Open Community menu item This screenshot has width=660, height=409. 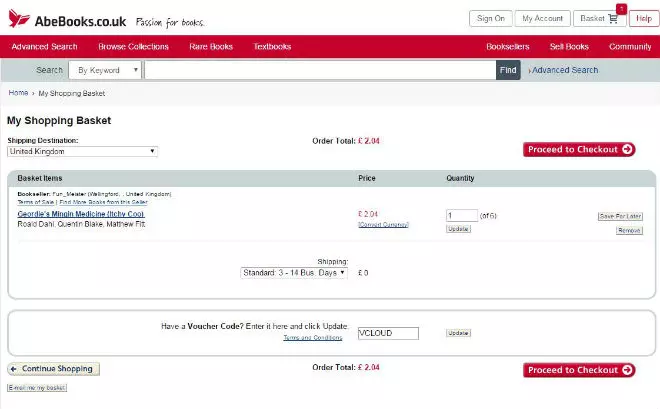point(630,47)
